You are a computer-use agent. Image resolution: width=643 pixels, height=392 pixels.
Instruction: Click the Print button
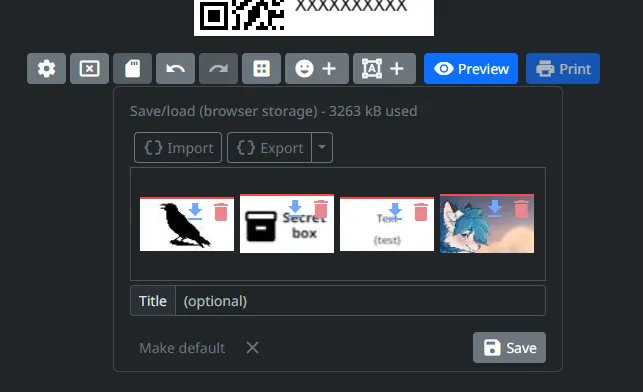point(563,68)
